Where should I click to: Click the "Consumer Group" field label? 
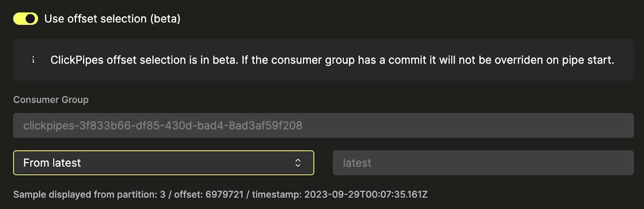coord(51,100)
